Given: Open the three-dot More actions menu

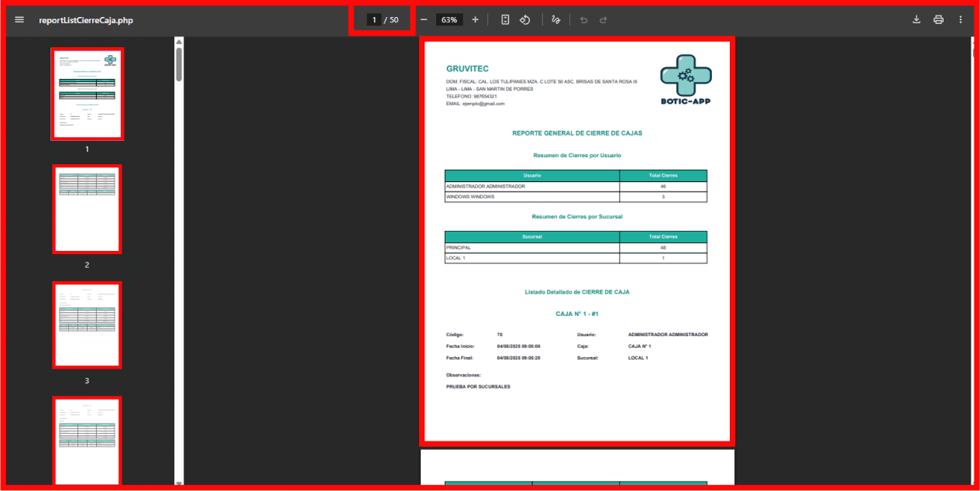Looking at the screenshot, I should [961, 19].
